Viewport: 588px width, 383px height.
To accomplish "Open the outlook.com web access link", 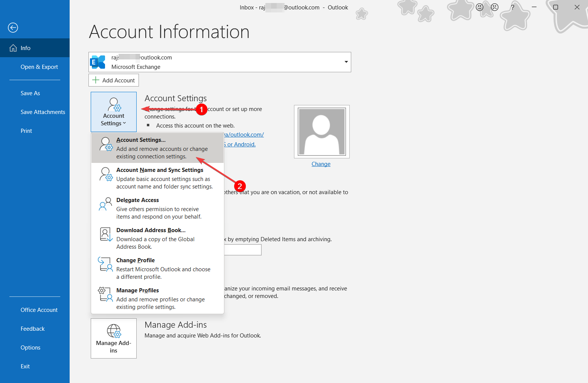I will pos(244,135).
